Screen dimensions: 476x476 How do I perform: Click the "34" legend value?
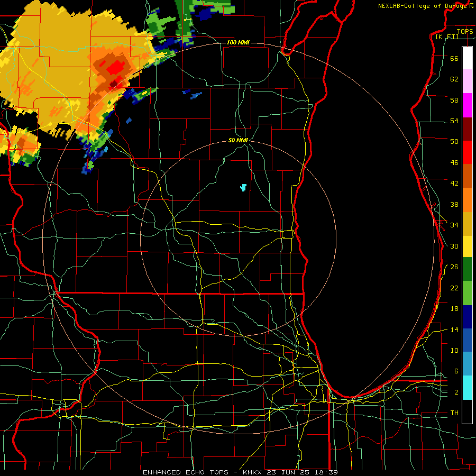(x=454, y=225)
